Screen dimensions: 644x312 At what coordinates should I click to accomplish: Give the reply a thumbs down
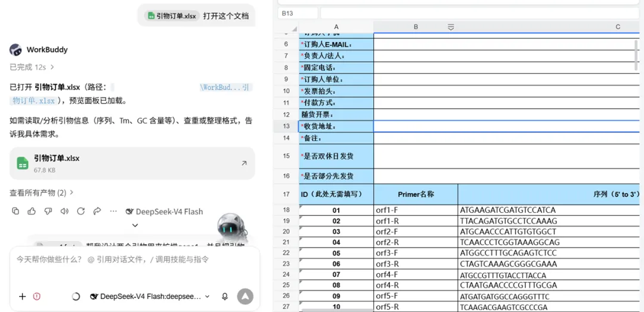click(x=48, y=211)
